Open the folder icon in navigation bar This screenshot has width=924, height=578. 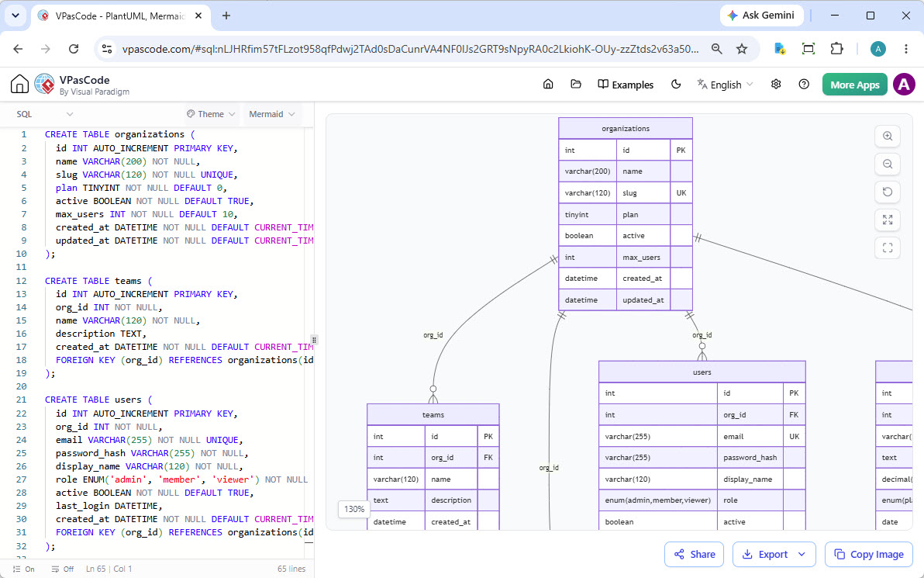[x=576, y=85]
